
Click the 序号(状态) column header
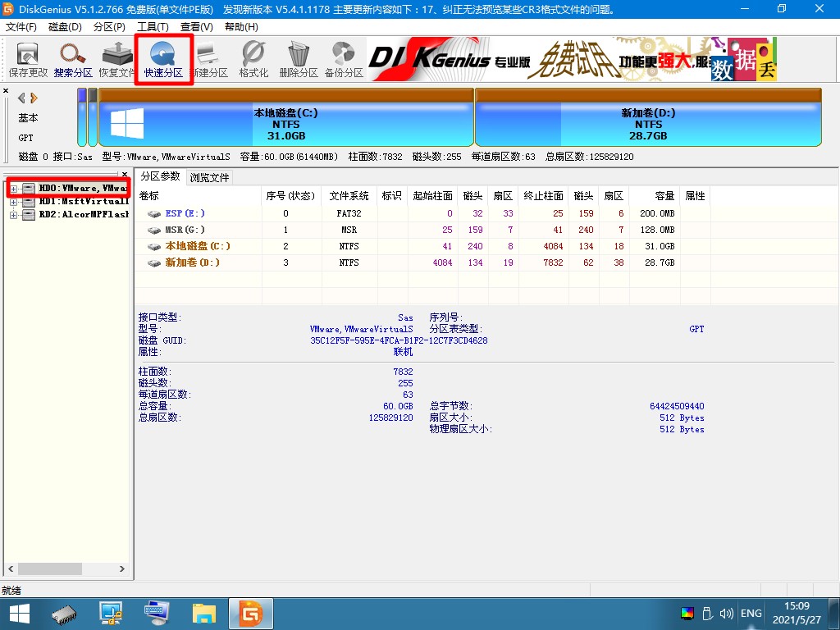pos(291,196)
